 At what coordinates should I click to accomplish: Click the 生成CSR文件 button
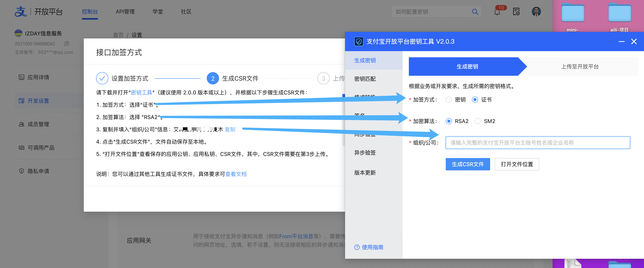(x=467, y=164)
